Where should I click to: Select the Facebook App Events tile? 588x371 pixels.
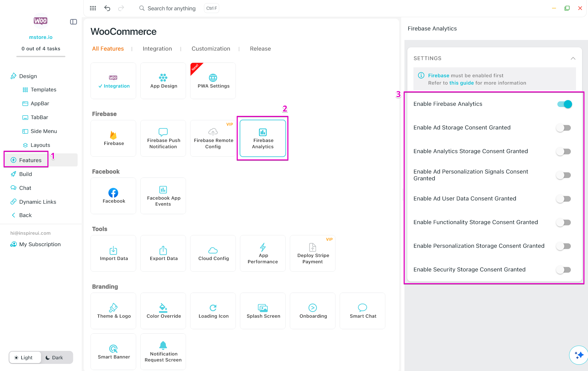click(x=163, y=196)
